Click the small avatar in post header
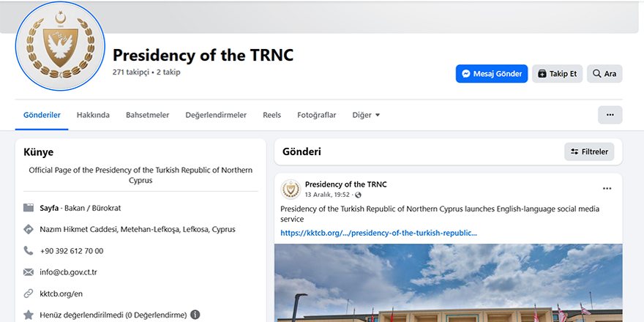644x322 pixels. coord(291,190)
